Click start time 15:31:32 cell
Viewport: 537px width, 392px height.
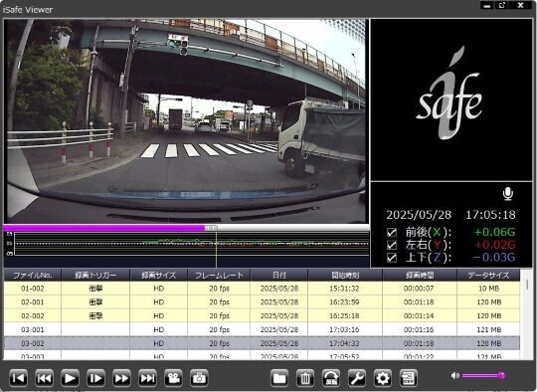point(344,289)
